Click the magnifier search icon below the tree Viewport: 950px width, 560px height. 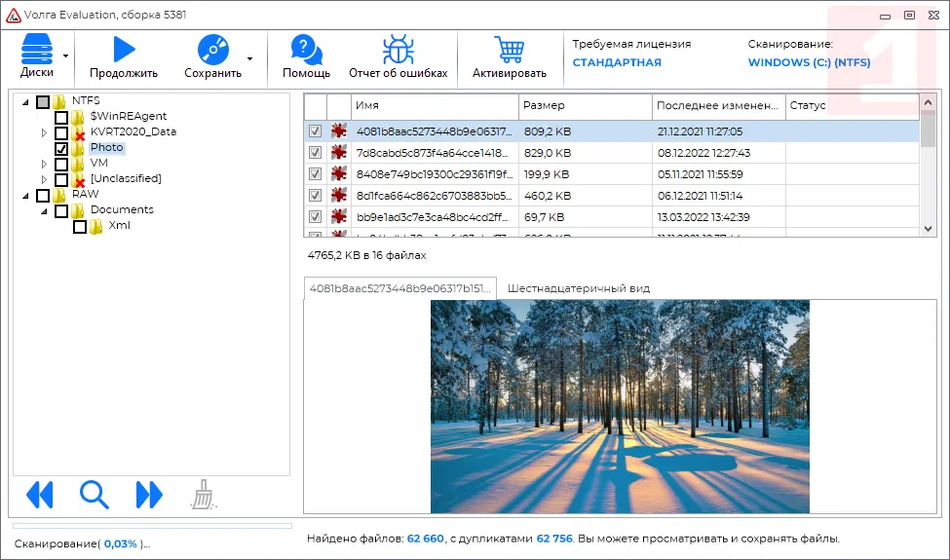[x=95, y=495]
